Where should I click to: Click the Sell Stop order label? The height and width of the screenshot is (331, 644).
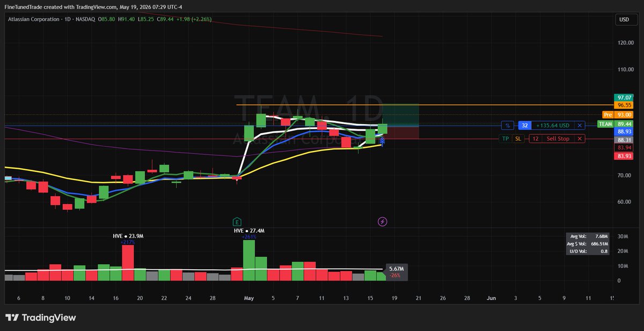pos(558,139)
